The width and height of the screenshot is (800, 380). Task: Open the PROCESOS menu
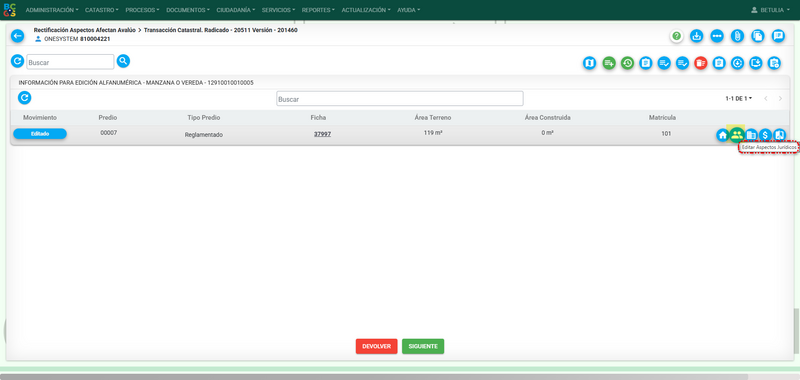[142, 10]
